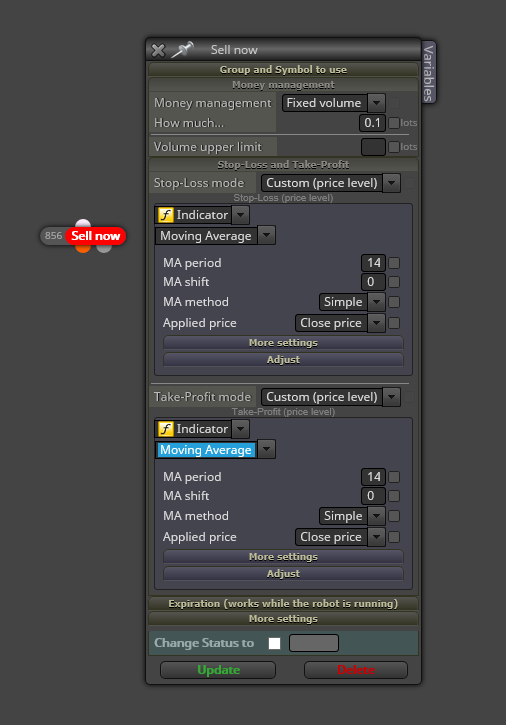Open the Money management Fixed volume dropdown

click(x=333, y=103)
